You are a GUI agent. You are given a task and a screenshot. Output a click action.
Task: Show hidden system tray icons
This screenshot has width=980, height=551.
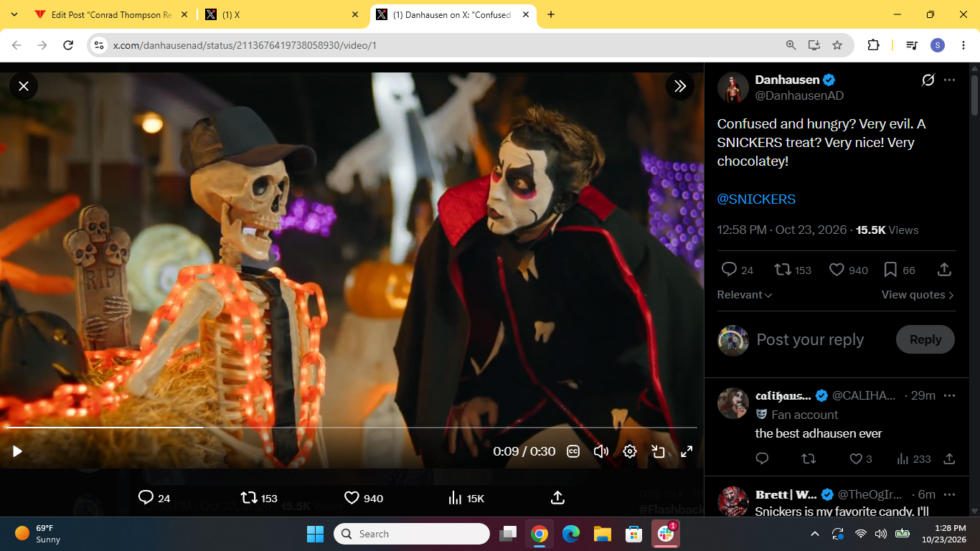point(814,534)
